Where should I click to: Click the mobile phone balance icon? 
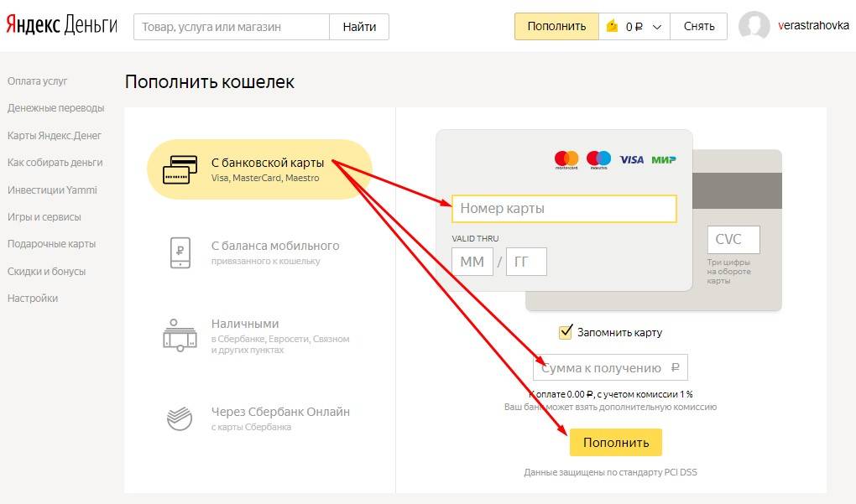click(180, 252)
